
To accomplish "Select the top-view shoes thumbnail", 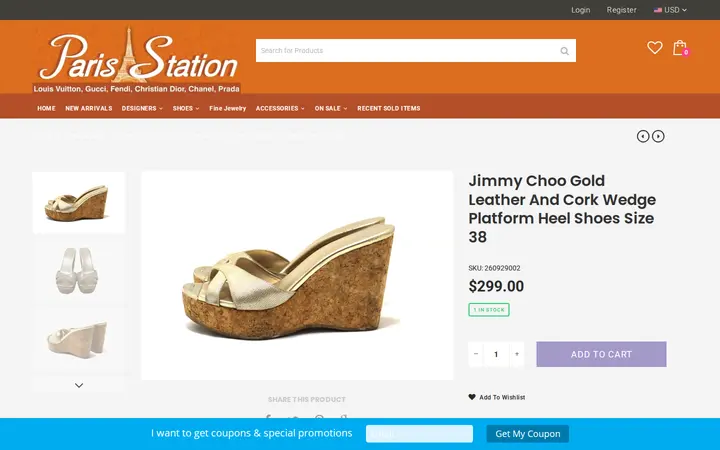I will pos(79,271).
